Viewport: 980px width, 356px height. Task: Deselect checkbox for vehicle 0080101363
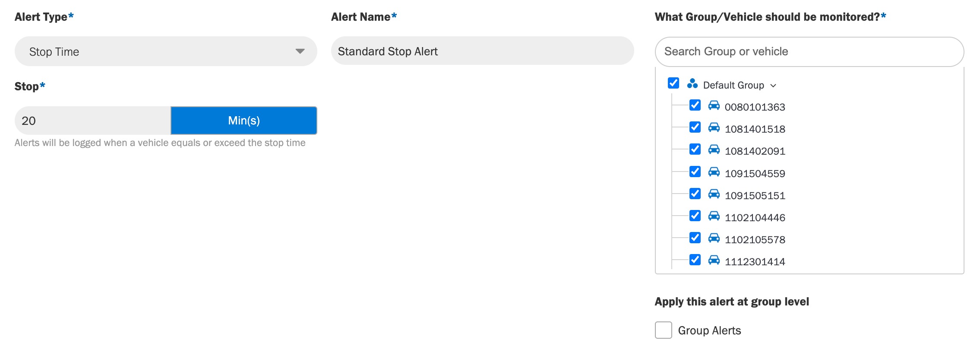pyautogui.click(x=695, y=105)
